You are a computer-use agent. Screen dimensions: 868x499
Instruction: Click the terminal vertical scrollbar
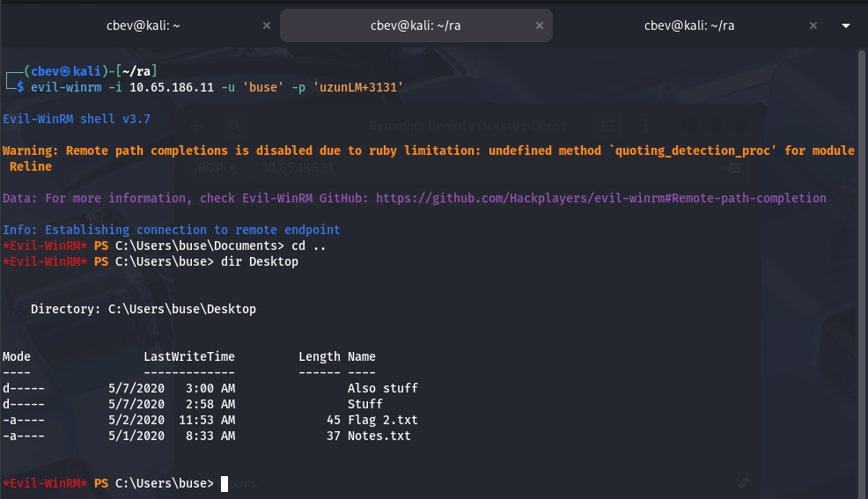[862, 264]
